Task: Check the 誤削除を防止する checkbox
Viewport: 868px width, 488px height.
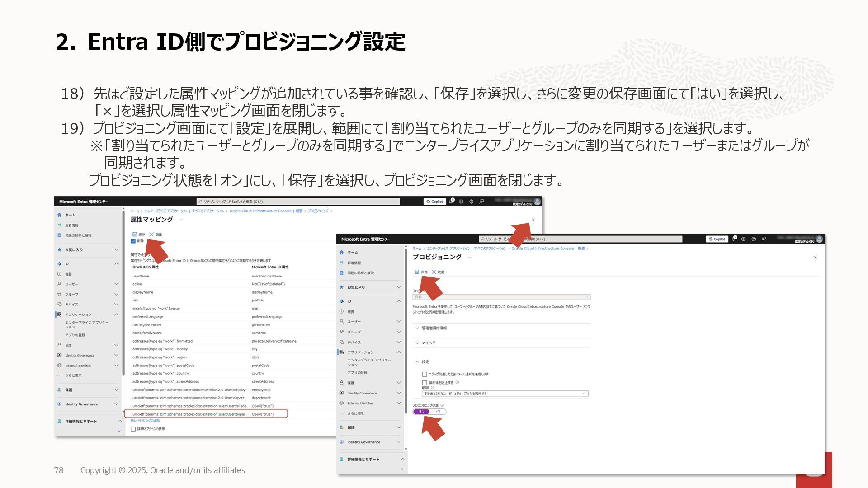Action: pyautogui.click(x=425, y=383)
